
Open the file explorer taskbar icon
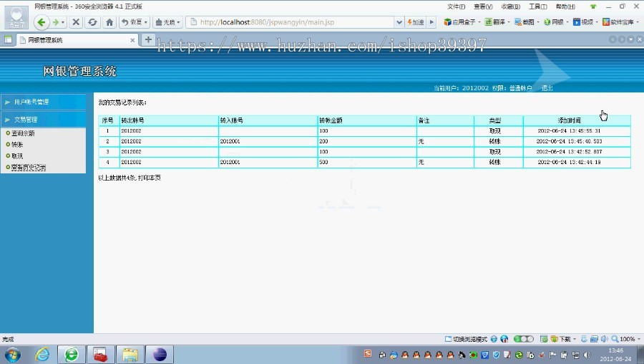click(x=130, y=355)
